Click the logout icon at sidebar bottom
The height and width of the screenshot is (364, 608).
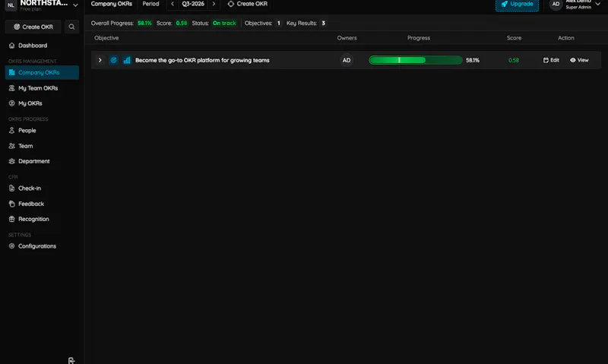(x=71, y=360)
